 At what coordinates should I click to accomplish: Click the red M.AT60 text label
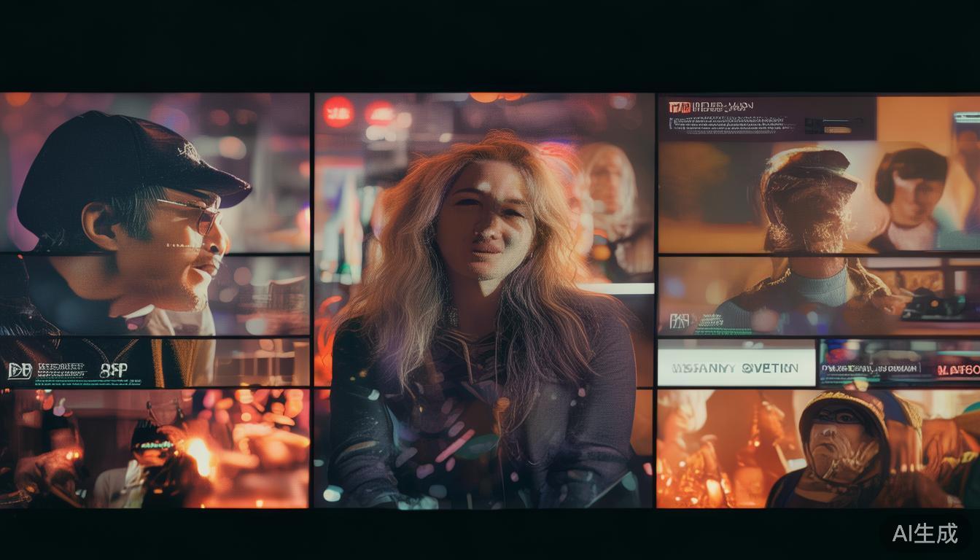tap(958, 370)
